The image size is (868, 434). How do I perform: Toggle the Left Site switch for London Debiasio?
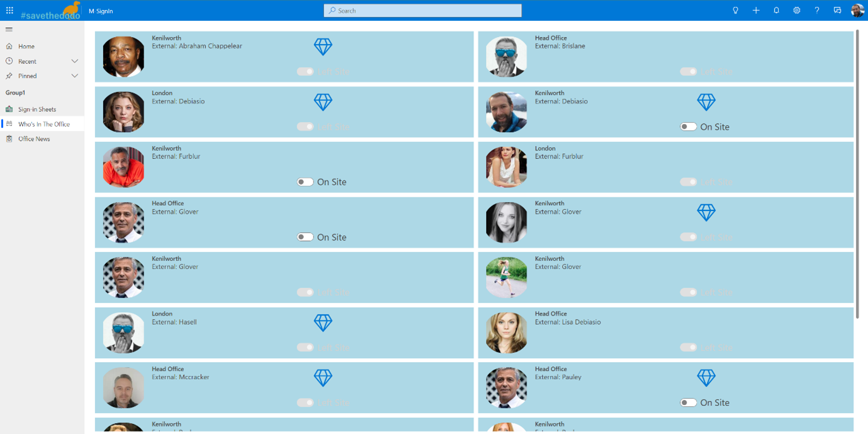pyautogui.click(x=305, y=127)
